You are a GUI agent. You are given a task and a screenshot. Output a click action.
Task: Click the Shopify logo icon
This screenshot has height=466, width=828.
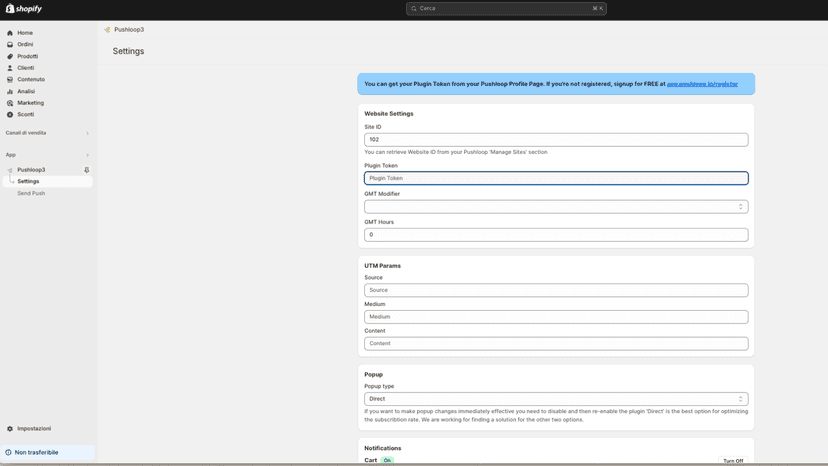coord(10,8)
